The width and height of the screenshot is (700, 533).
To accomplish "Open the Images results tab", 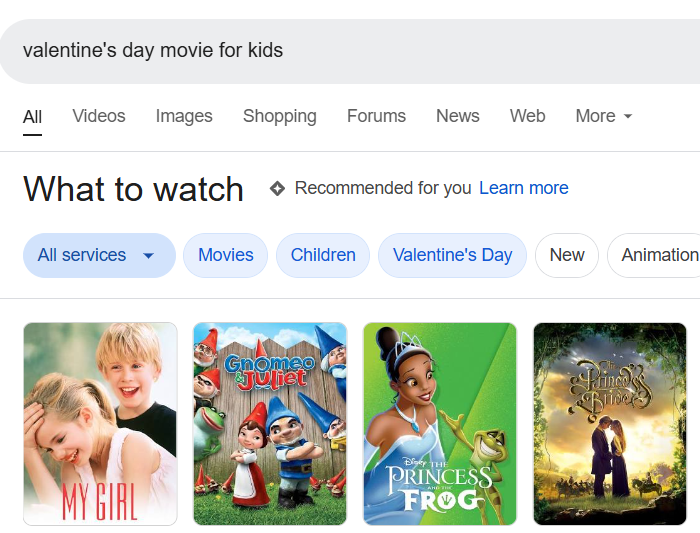I will click(x=184, y=116).
